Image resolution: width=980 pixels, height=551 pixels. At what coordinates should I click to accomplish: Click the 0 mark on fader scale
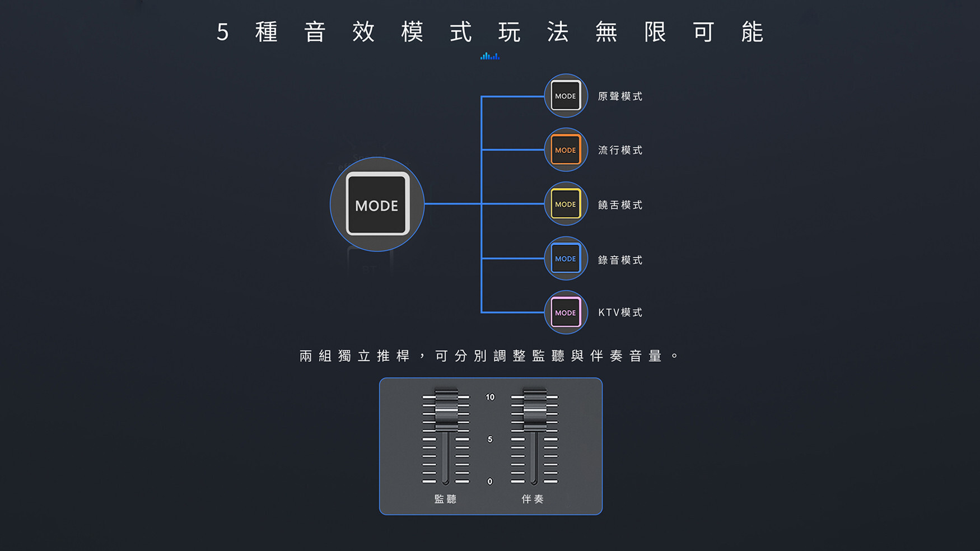pos(490,482)
